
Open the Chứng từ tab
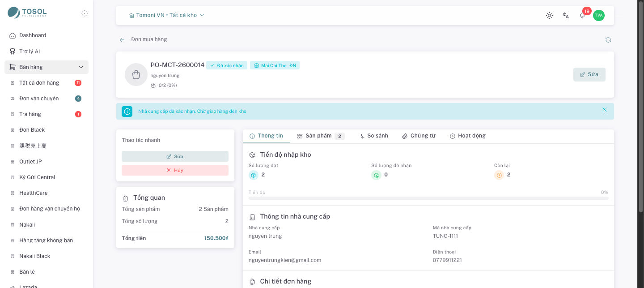pyautogui.click(x=419, y=136)
